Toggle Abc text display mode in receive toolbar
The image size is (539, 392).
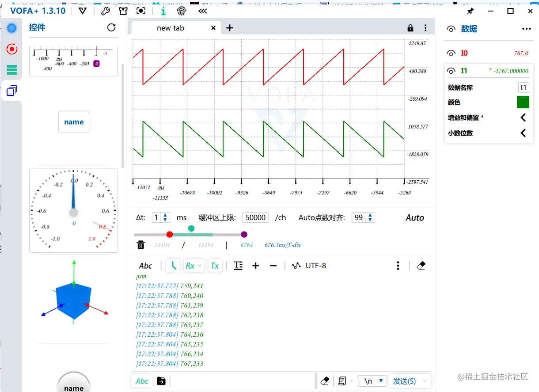tap(145, 266)
